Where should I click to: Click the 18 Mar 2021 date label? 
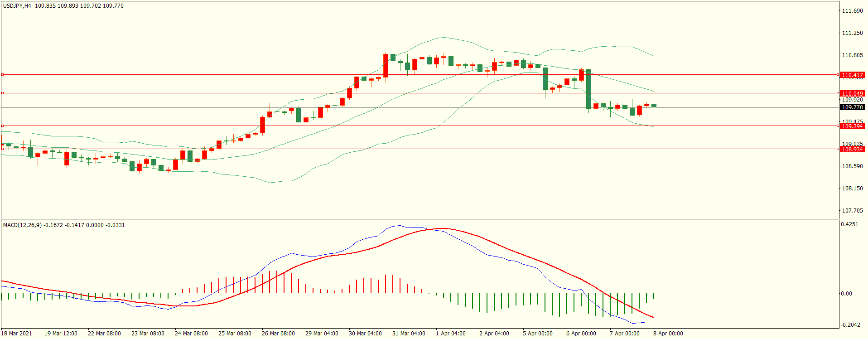click(17, 334)
